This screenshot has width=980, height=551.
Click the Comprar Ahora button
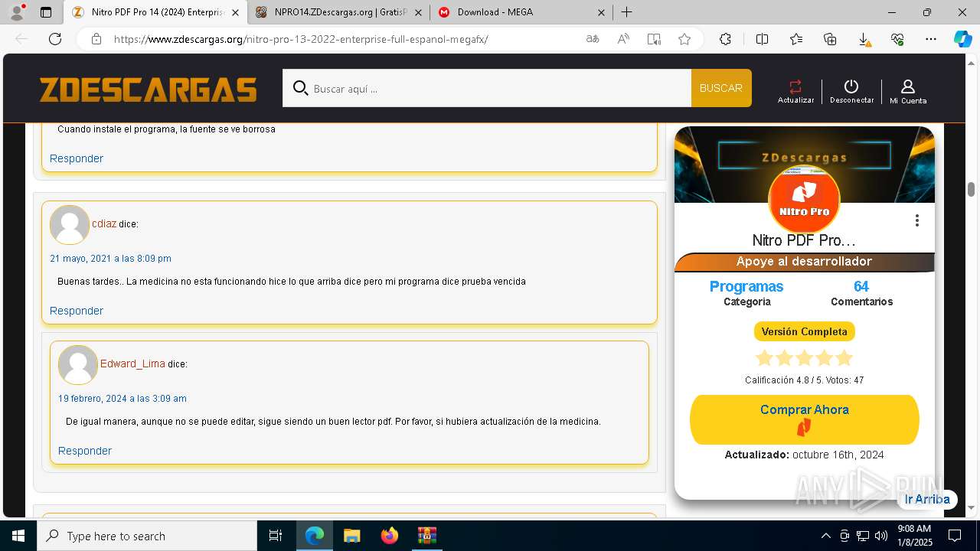[804, 419]
